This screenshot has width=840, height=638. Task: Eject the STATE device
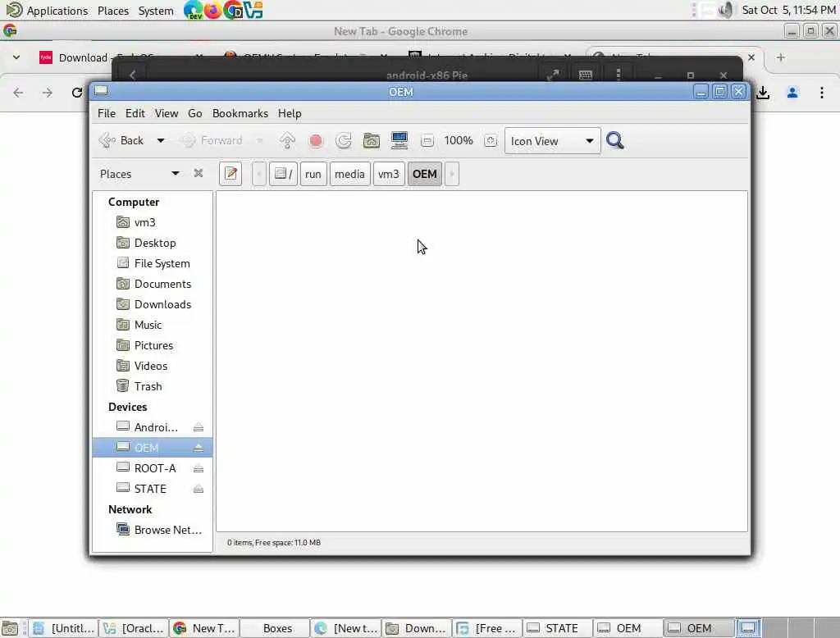pos(199,489)
